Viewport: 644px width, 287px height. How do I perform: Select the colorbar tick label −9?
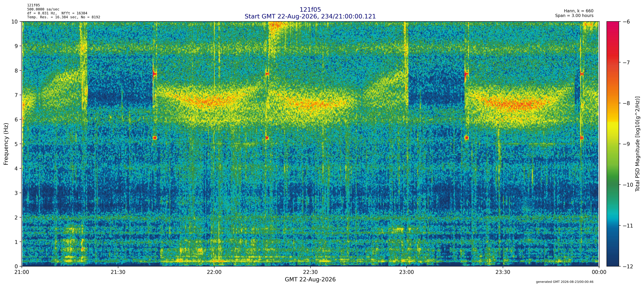tap(626, 144)
